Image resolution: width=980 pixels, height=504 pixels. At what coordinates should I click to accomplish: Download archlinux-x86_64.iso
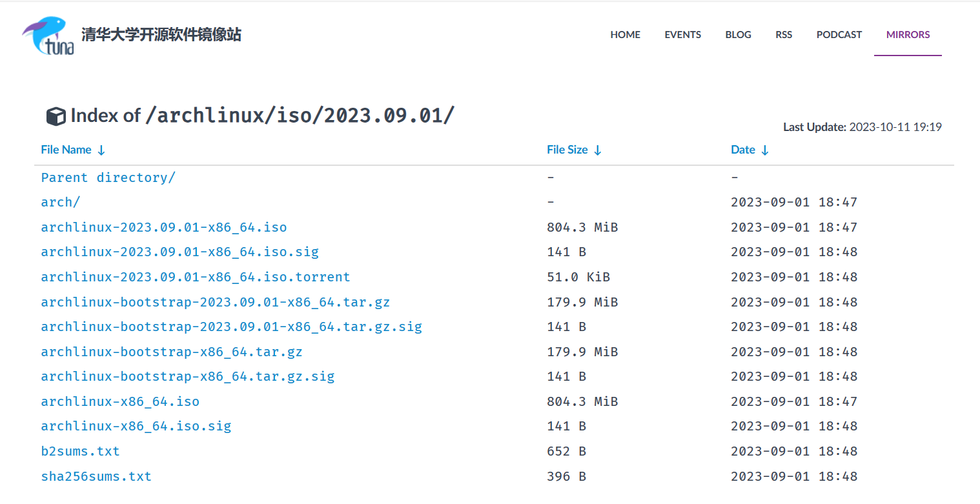coord(120,401)
